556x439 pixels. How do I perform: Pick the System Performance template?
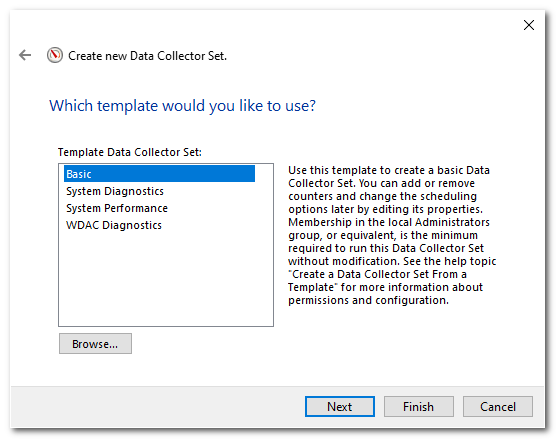(x=117, y=208)
